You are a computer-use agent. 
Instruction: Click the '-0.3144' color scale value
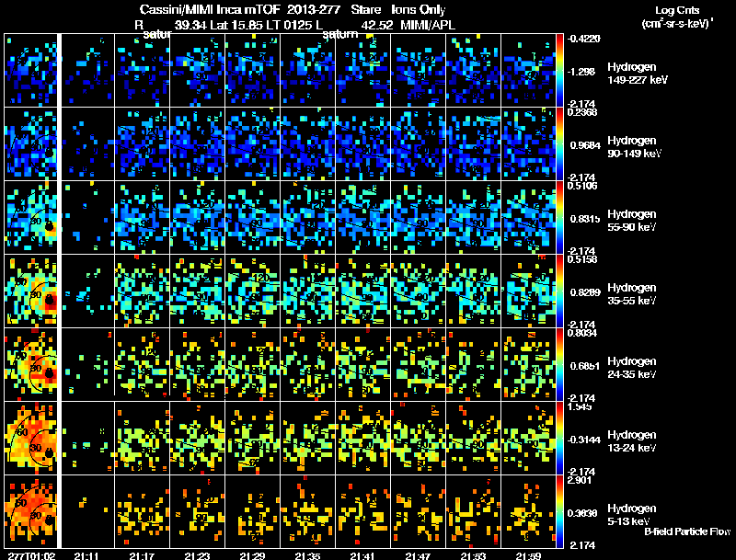(583, 440)
